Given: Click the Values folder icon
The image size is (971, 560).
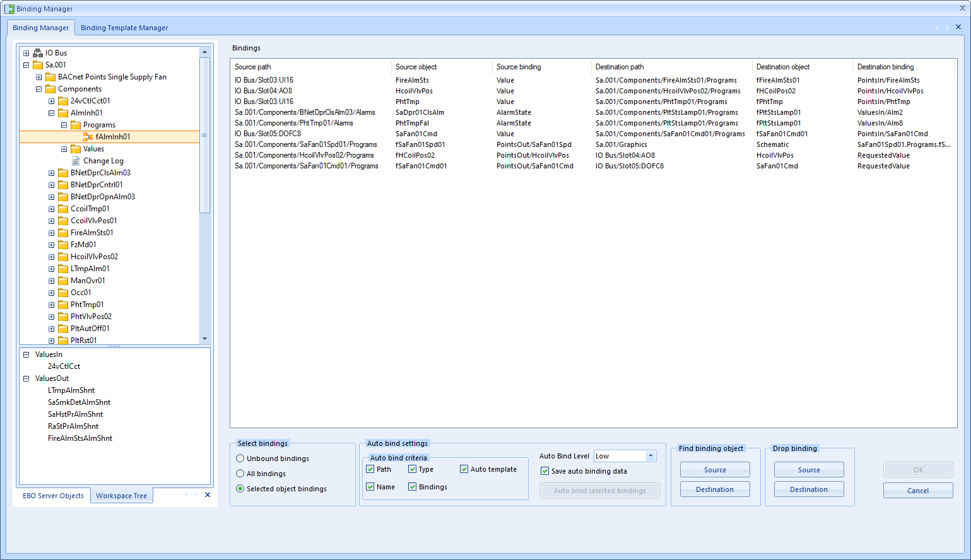Looking at the screenshot, I should 76,149.
